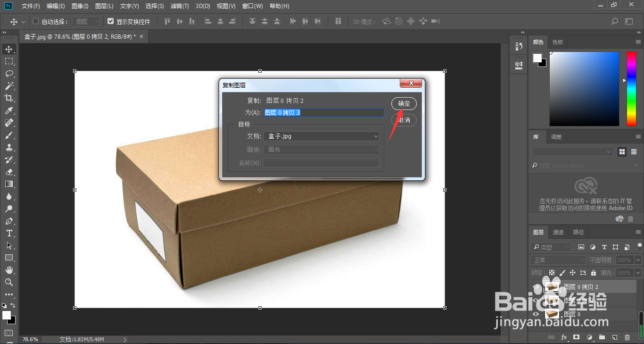Switch to the 色板 tab
This screenshot has height=344, width=644.
tap(558, 42)
